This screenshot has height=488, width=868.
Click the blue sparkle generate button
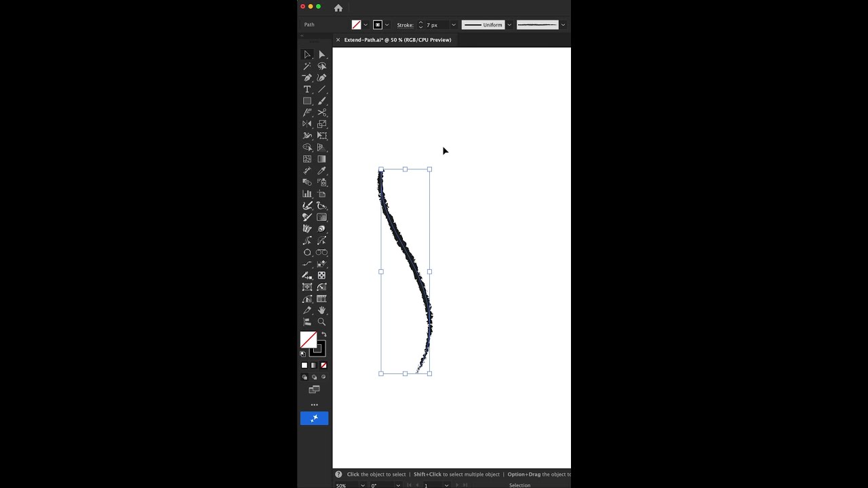tap(314, 418)
